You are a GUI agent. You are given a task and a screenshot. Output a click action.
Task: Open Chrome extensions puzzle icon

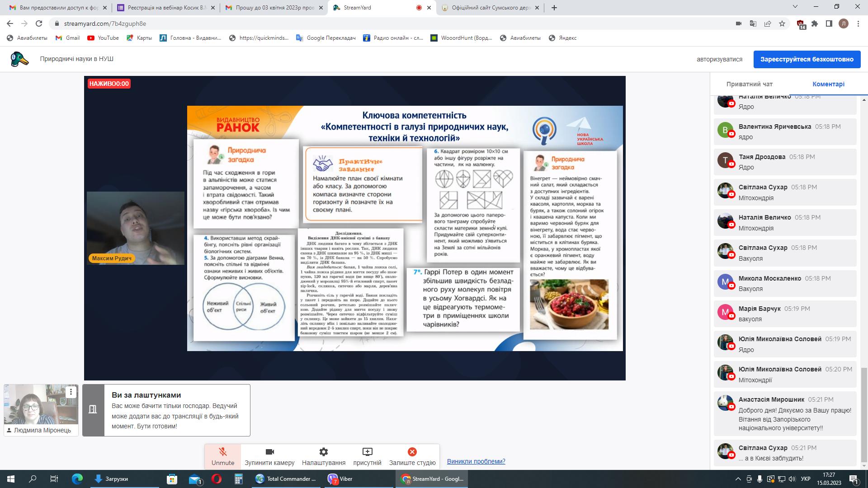[815, 23]
